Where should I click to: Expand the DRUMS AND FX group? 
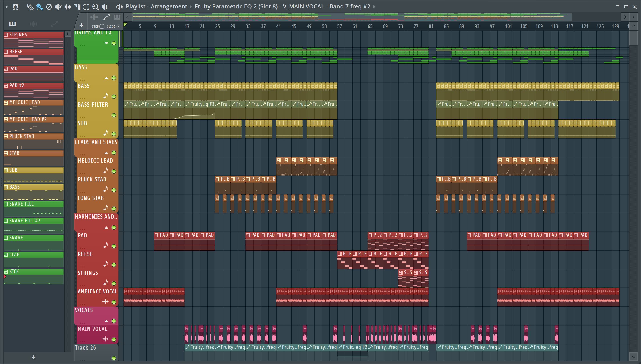coord(107,43)
